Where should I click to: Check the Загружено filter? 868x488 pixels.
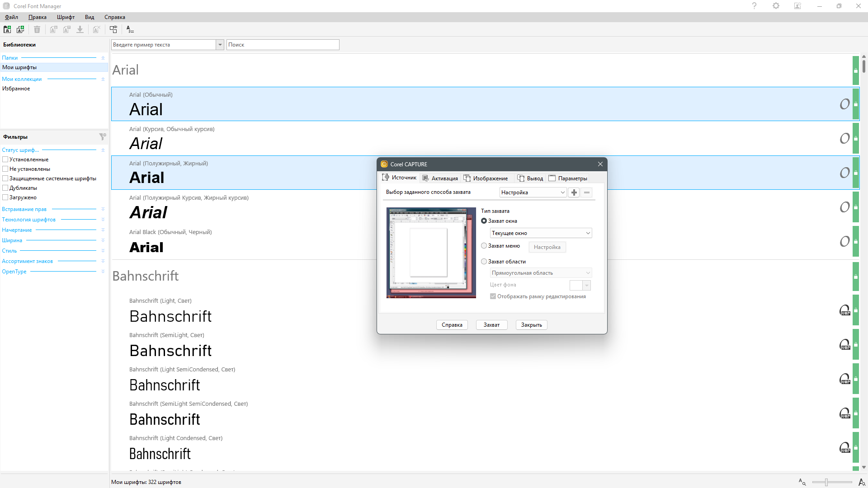[x=5, y=197]
